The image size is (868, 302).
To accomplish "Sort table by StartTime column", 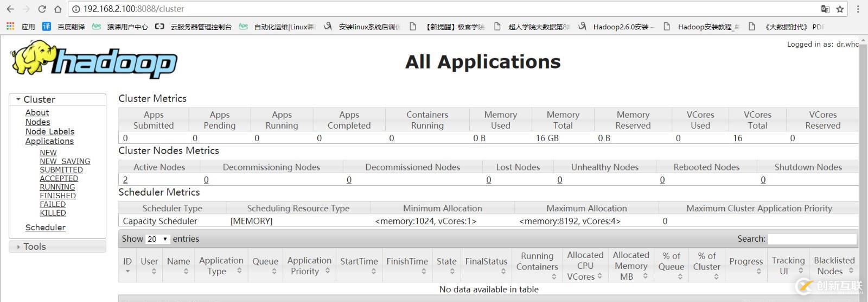I will [359, 266].
